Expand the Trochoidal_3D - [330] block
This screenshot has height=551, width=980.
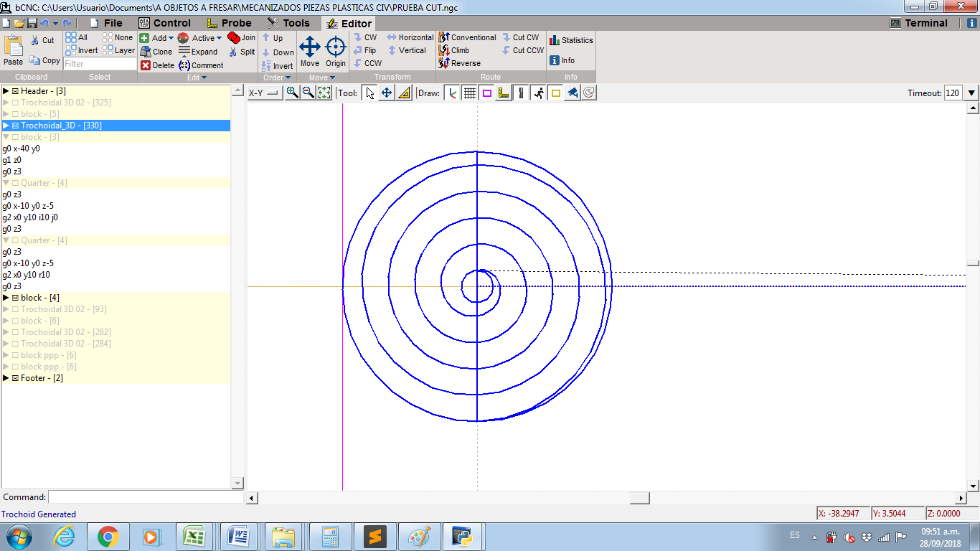click(x=6, y=126)
